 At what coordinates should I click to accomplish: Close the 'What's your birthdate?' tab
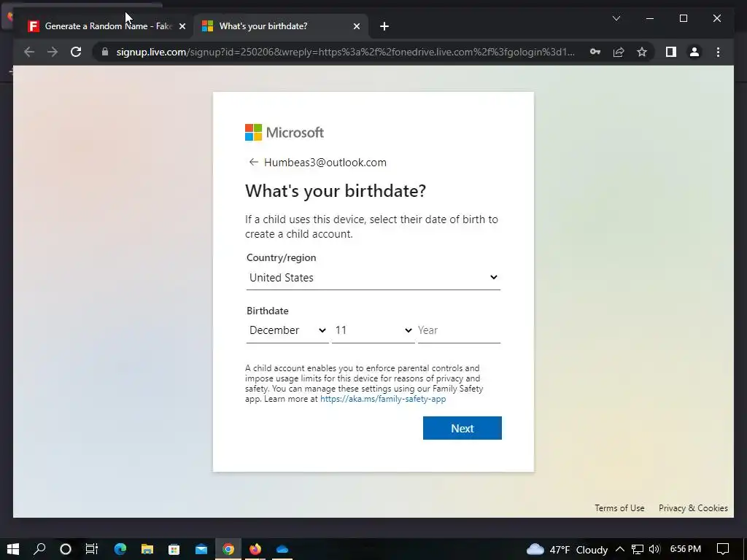pos(356,26)
